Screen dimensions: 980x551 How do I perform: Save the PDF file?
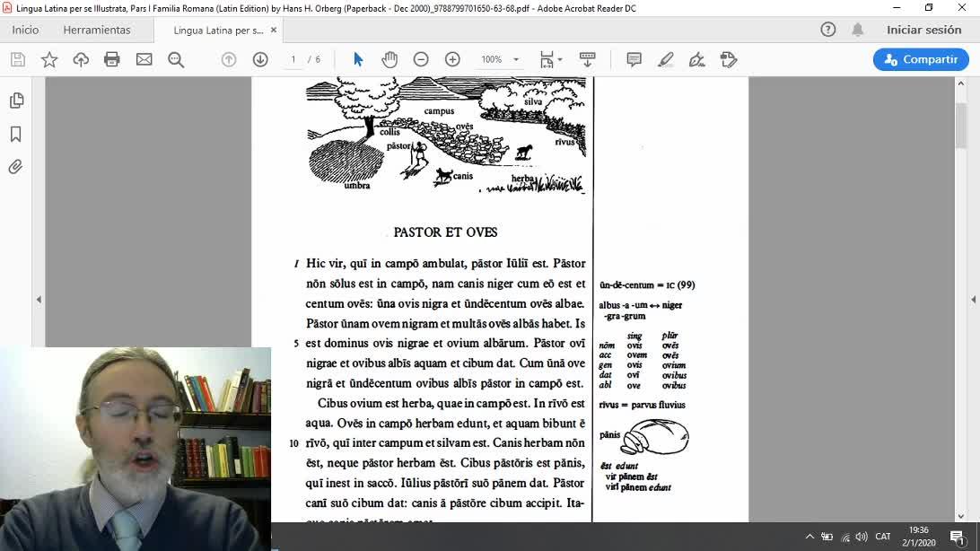[x=18, y=59]
